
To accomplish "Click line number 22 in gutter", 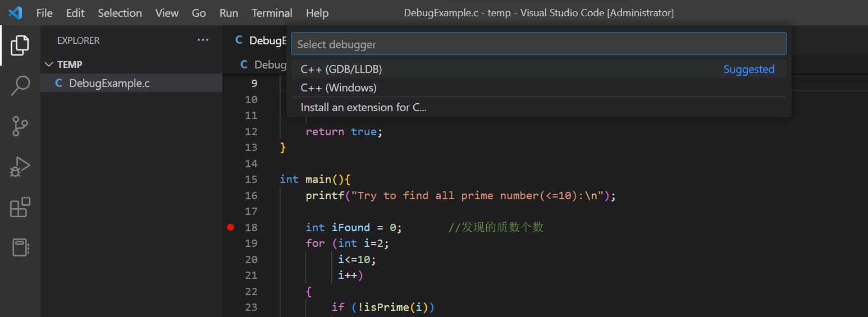I will pos(251,291).
